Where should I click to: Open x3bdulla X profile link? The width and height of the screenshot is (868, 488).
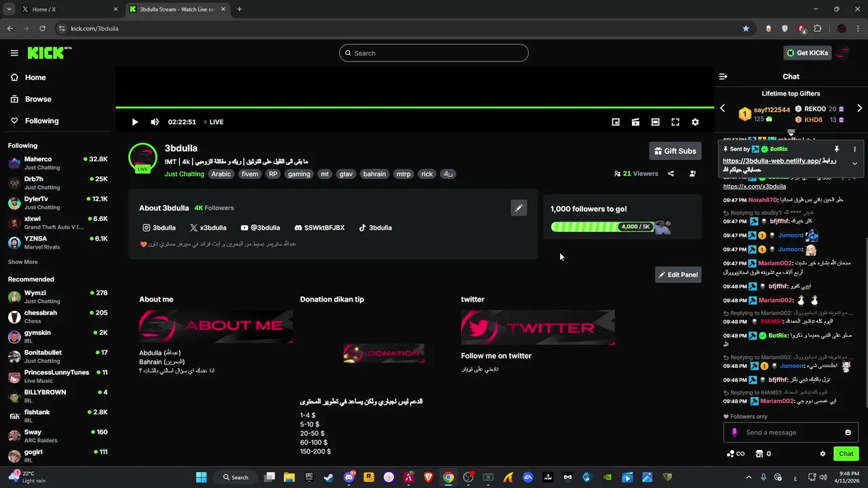[x=208, y=228]
